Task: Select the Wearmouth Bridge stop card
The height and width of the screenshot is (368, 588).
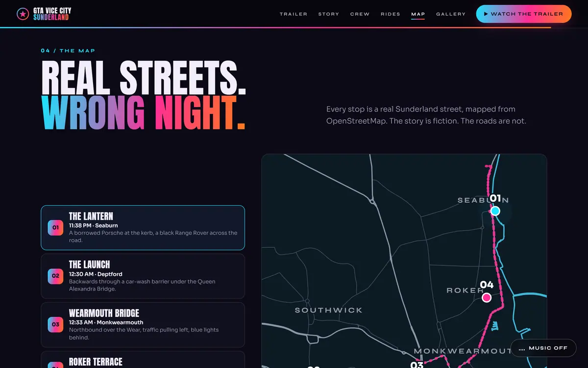Action: [x=143, y=325]
